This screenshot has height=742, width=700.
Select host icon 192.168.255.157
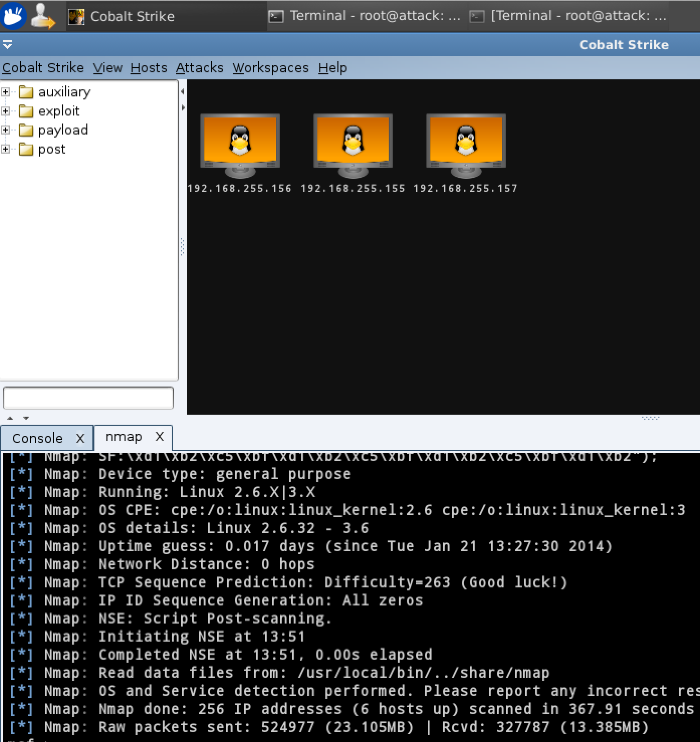point(465,146)
